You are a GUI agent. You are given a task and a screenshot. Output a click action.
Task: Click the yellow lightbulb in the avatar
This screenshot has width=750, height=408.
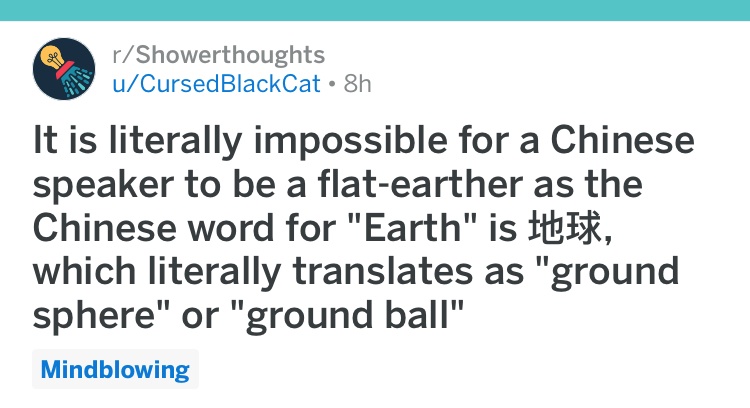click(x=53, y=58)
